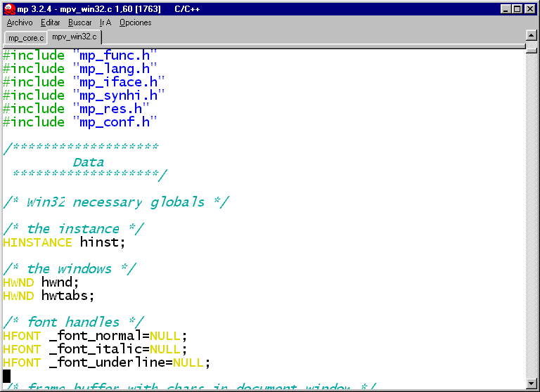
Task: Close the mp editor window
Action: point(531,8)
